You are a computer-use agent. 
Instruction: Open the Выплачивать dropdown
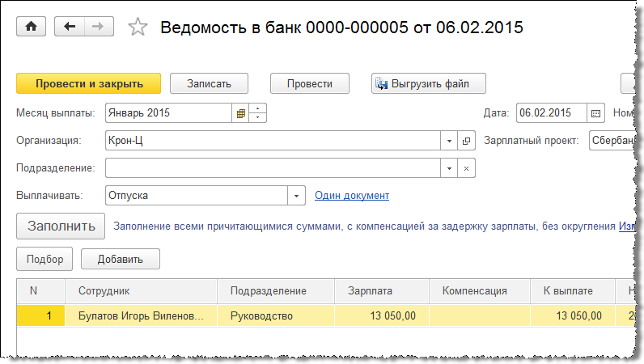coord(297,196)
